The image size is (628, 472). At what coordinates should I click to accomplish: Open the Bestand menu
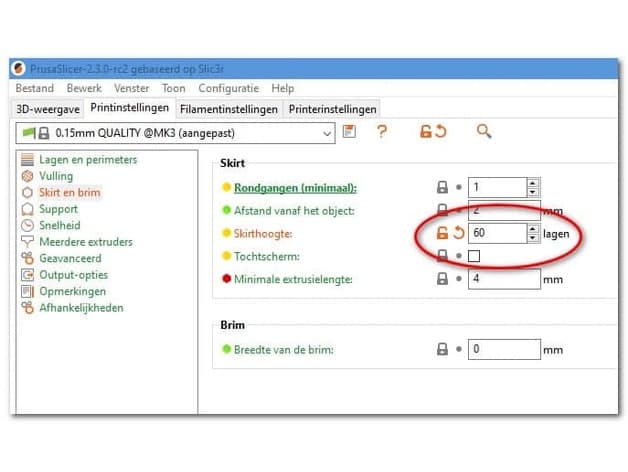(35, 88)
